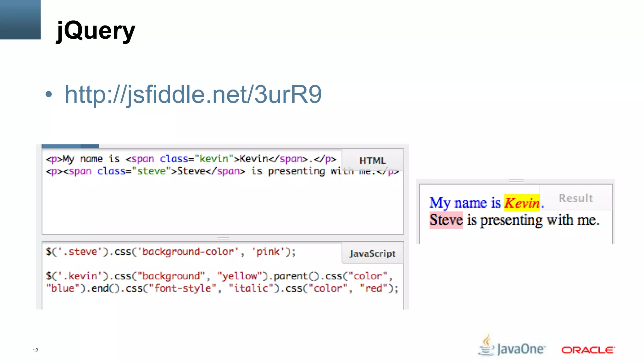Click the Result panel label
Image resolution: width=644 pixels, height=362 pixels.
tap(576, 198)
